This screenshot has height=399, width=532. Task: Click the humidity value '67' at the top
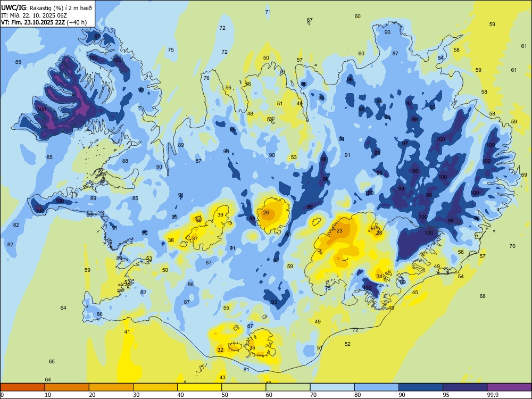pos(310,20)
